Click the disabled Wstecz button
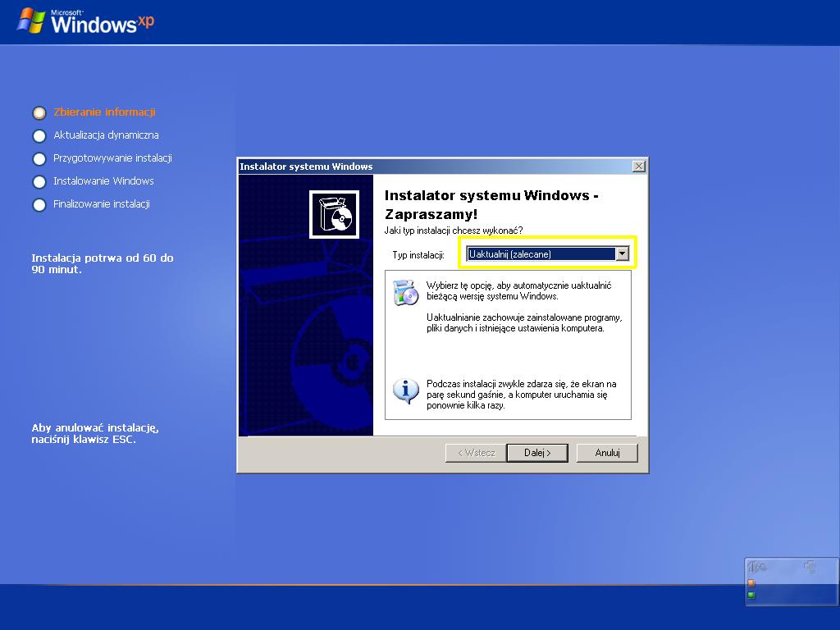 pos(476,453)
